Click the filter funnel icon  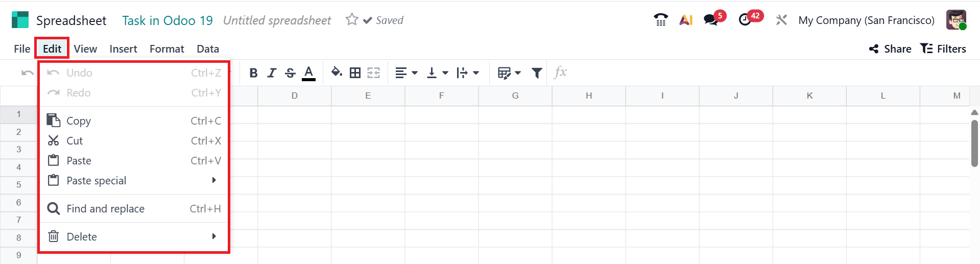pos(537,73)
